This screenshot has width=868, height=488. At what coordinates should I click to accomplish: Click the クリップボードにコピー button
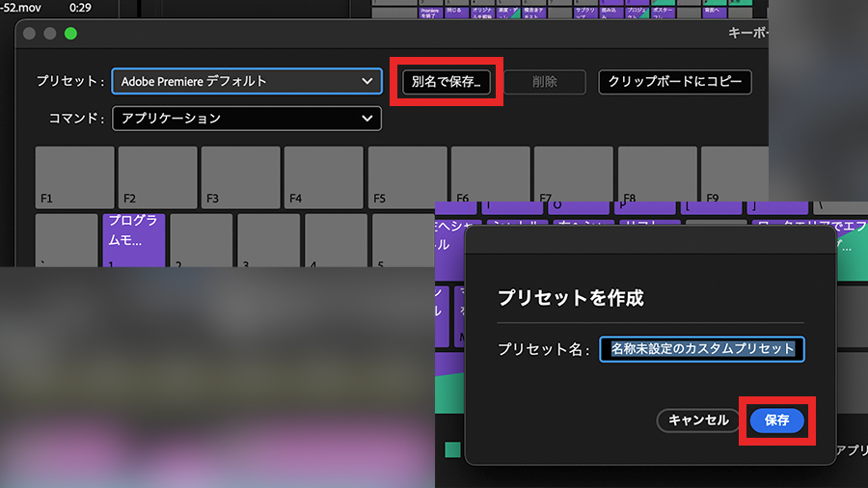click(675, 82)
